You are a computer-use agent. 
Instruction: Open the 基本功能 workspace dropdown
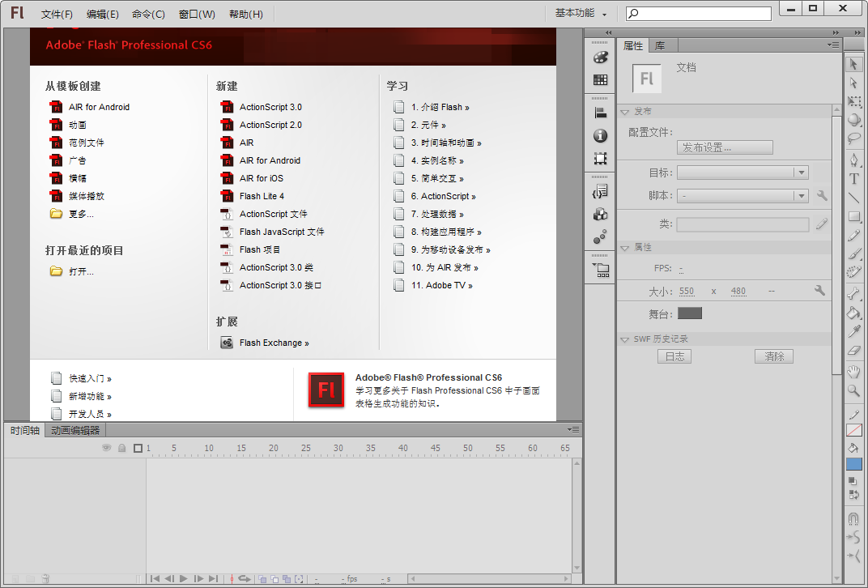click(581, 13)
